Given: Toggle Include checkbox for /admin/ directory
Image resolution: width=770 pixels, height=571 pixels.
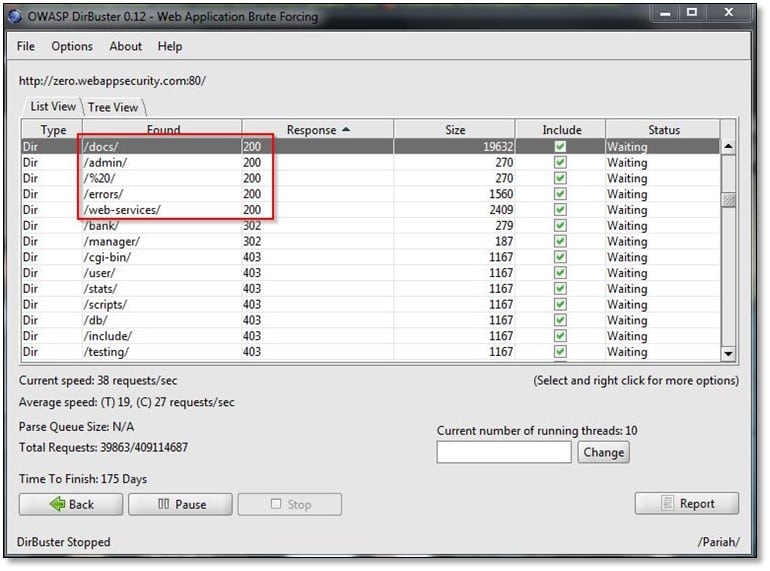Looking at the screenshot, I should click(x=560, y=163).
